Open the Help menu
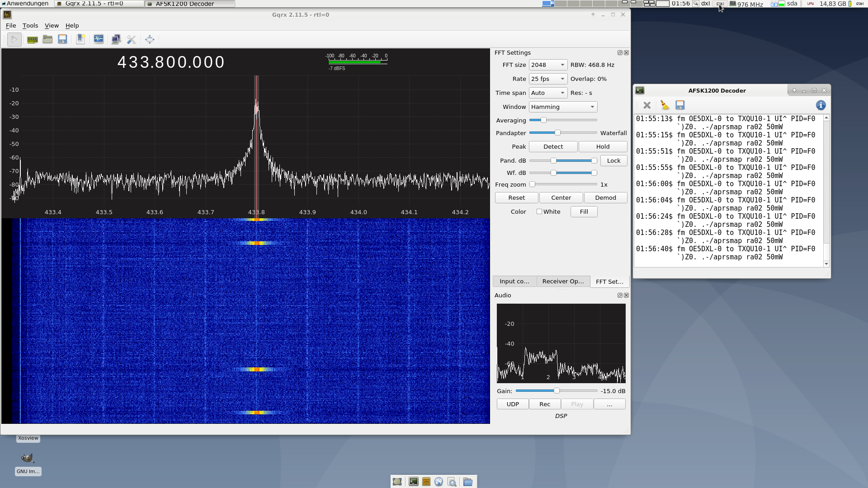This screenshot has height=488, width=868. click(x=72, y=26)
